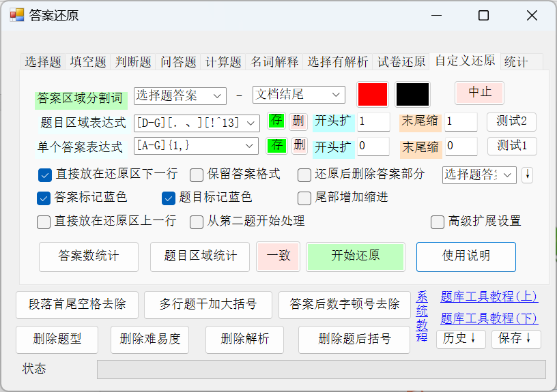
Task: Uncheck 题目标记蓝色 checkbox
Action: [169, 198]
